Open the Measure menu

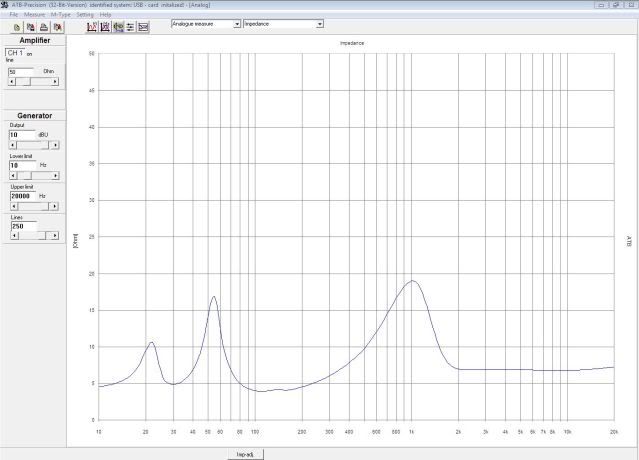35,15
